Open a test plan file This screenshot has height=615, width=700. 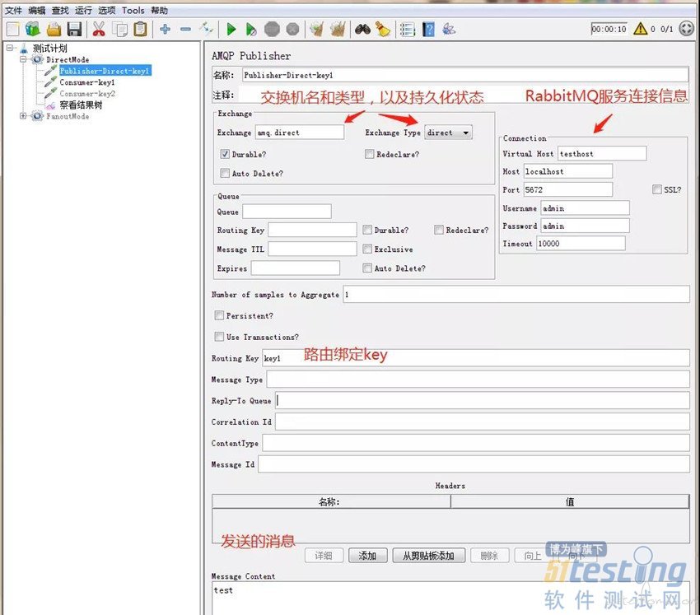[x=54, y=30]
